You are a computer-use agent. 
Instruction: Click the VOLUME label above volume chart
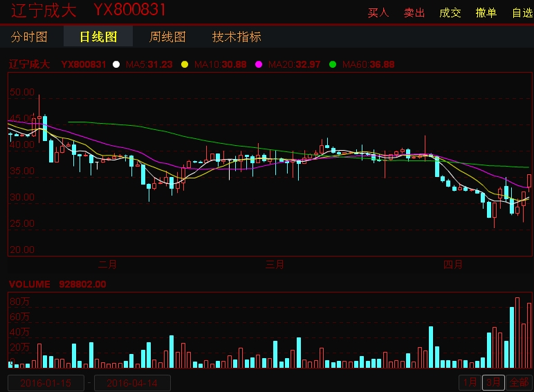(30, 284)
